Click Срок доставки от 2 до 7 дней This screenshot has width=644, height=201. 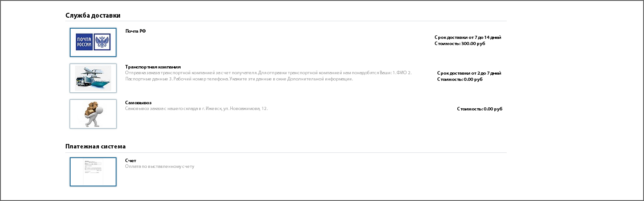(469, 73)
